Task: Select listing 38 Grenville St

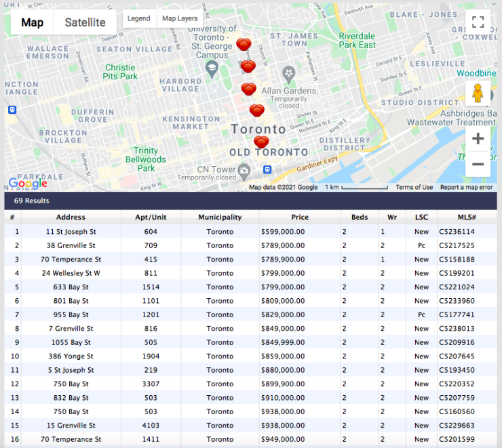Action: pos(251,245)
